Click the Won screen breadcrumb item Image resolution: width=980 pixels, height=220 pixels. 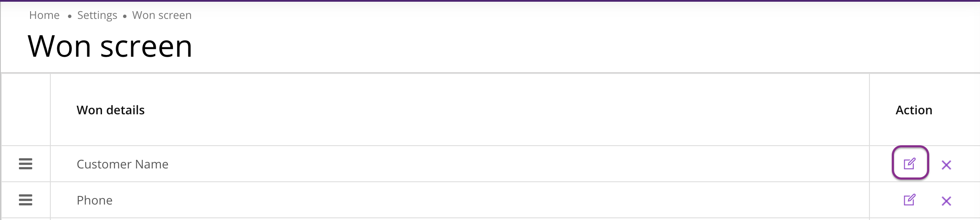coord(162,15)
